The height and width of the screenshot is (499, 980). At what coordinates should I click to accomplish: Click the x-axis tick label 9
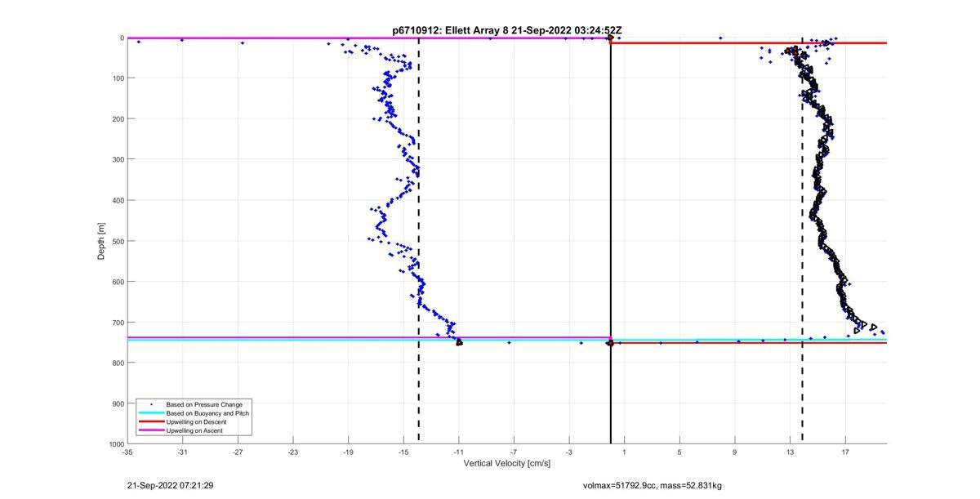[735, 452]
